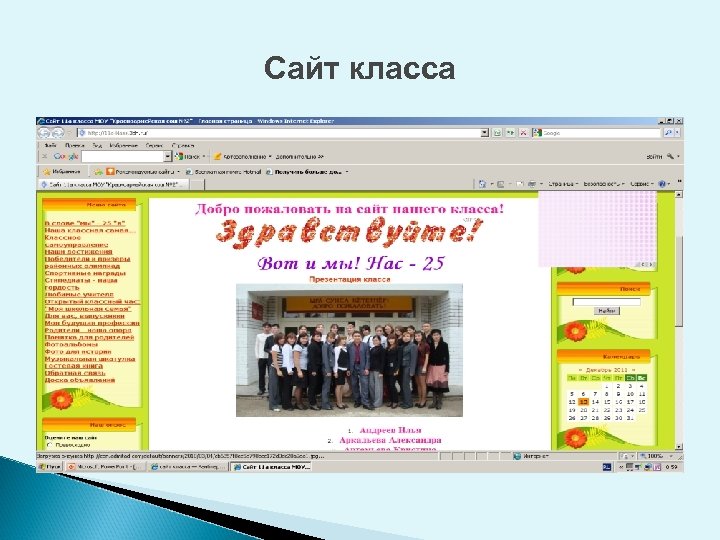The width and height of the screenshot is (720, 540).
Task: Click the add-to-favorites-bar star icon
Action: click(98, 172)
